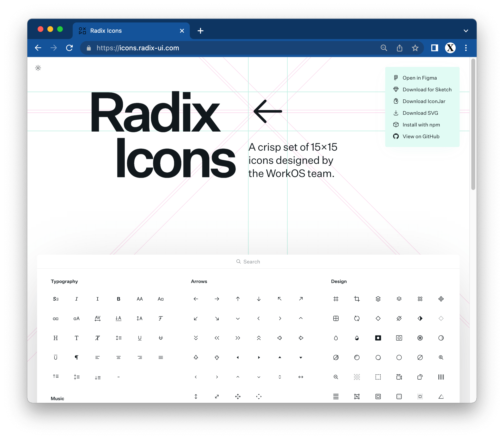Select the filled mask-on square icon
This screenshot has width=504, height=439.
(379, 339)
